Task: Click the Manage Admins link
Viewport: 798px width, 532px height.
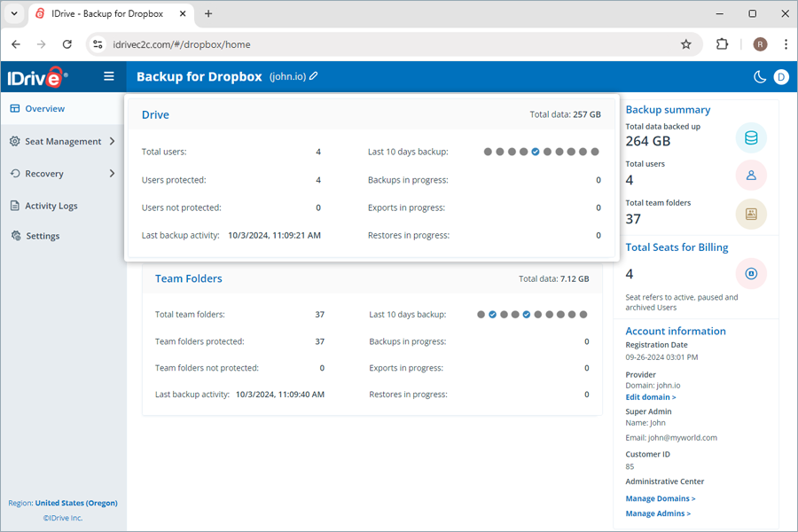Action: [658, 512]
